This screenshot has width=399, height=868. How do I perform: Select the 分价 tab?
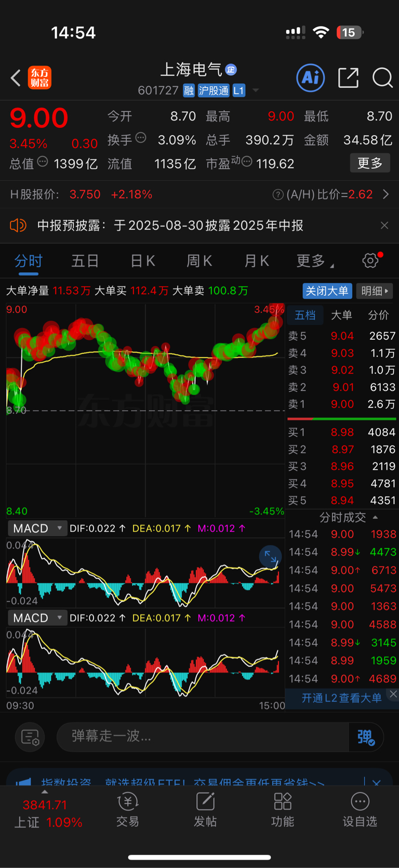tap(378, 315)
